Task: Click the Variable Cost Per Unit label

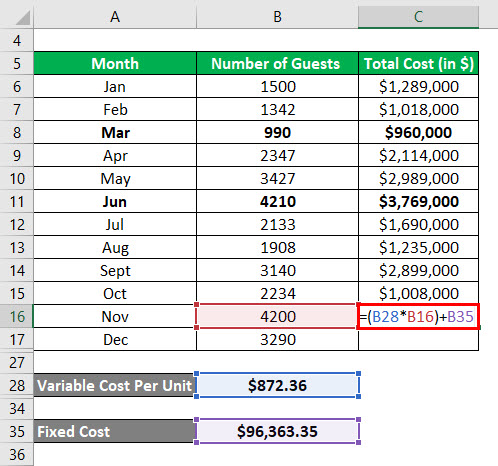Action: tap(114, 385)
